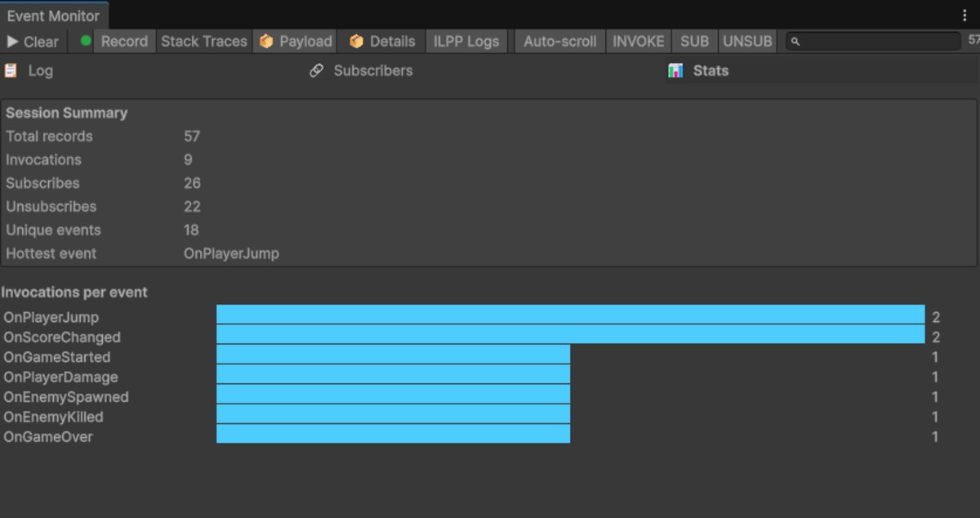Click the Invocations row label

click(x=44, y=159)
